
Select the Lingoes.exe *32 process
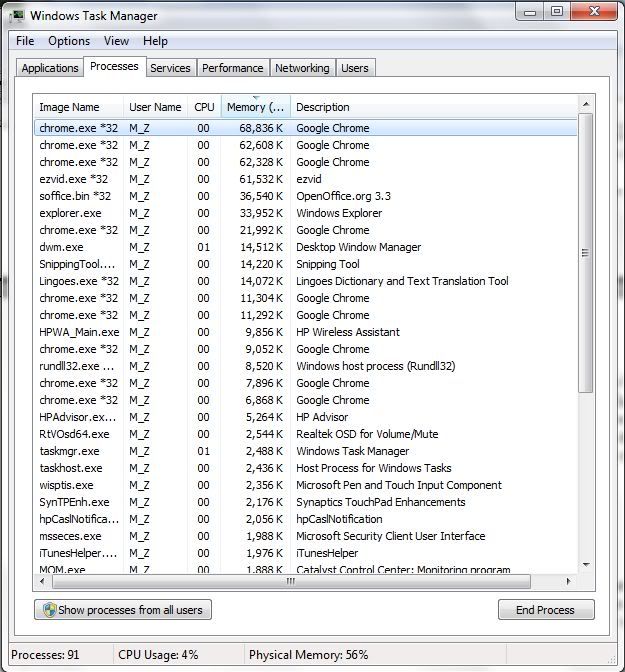[305, 281]
